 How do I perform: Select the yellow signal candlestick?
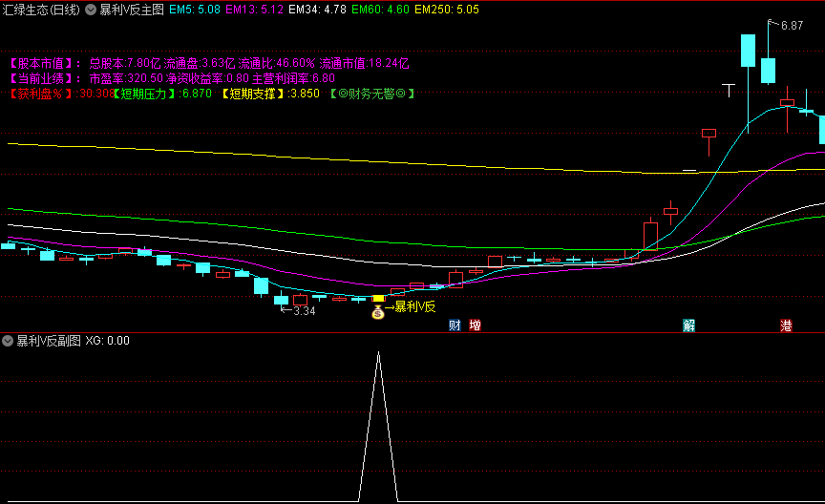tap(378, 299)
